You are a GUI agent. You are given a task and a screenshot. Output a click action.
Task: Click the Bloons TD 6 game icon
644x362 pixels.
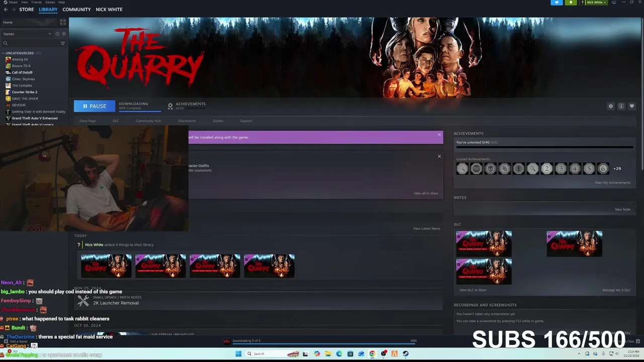[8, 66]
